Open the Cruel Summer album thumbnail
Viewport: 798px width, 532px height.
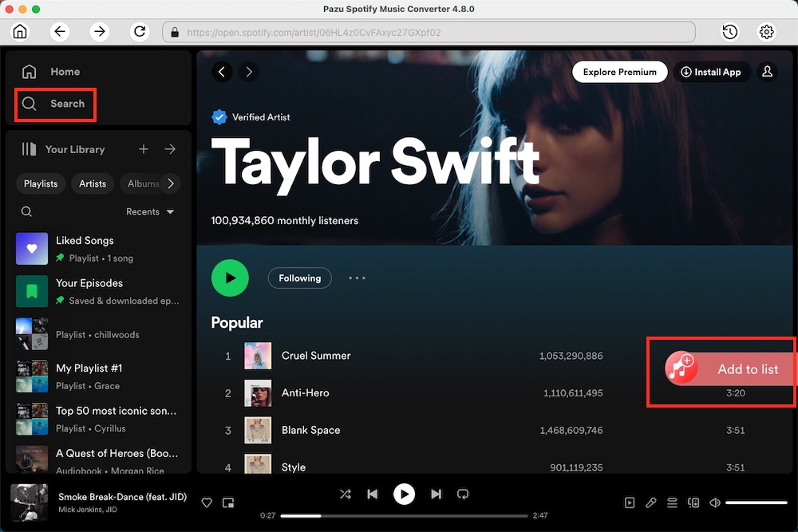pyautogui.click(x=258, y=356)
